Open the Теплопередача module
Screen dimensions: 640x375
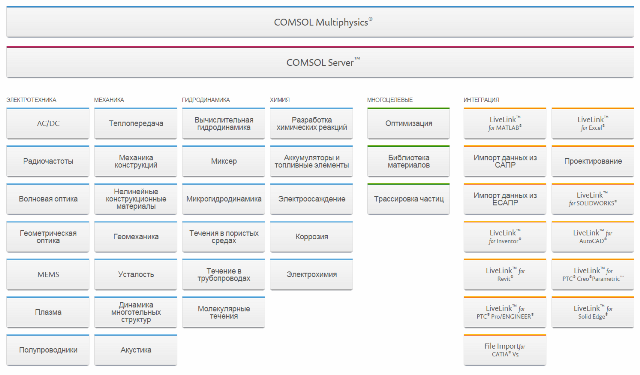point(136,123)
